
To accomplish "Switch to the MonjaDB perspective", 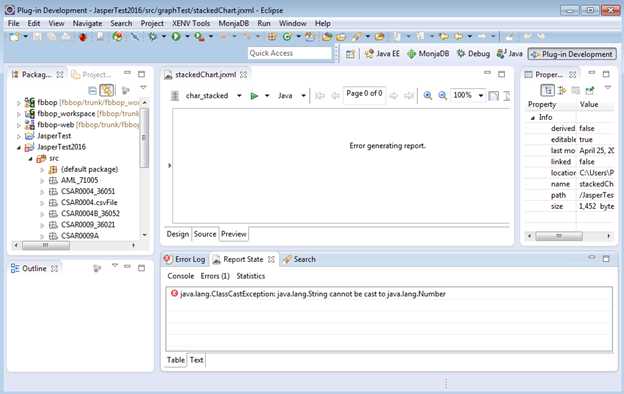I will [428, 53].
